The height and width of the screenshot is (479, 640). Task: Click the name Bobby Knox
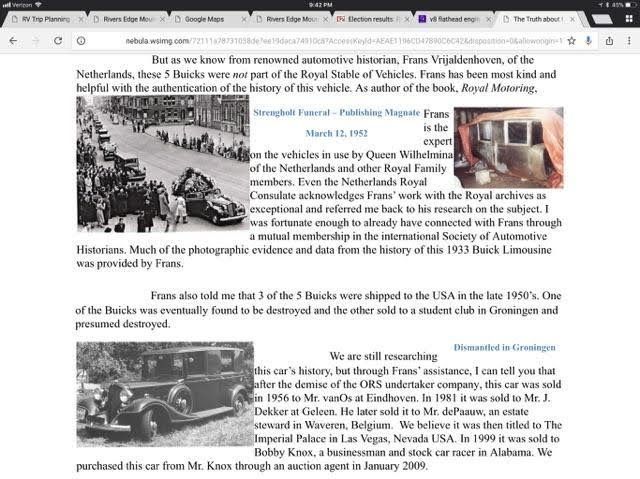(x=283, y=452)
